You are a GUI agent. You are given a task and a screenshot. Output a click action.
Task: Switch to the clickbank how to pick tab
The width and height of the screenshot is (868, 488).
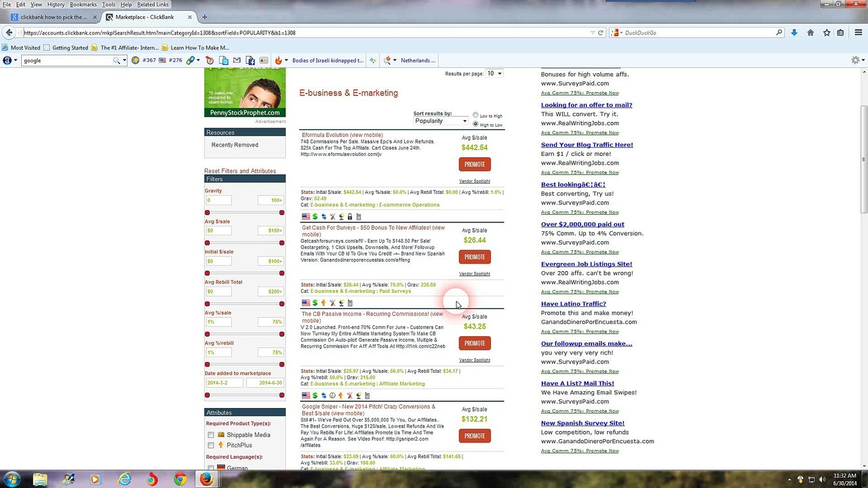tap(53, 17)
